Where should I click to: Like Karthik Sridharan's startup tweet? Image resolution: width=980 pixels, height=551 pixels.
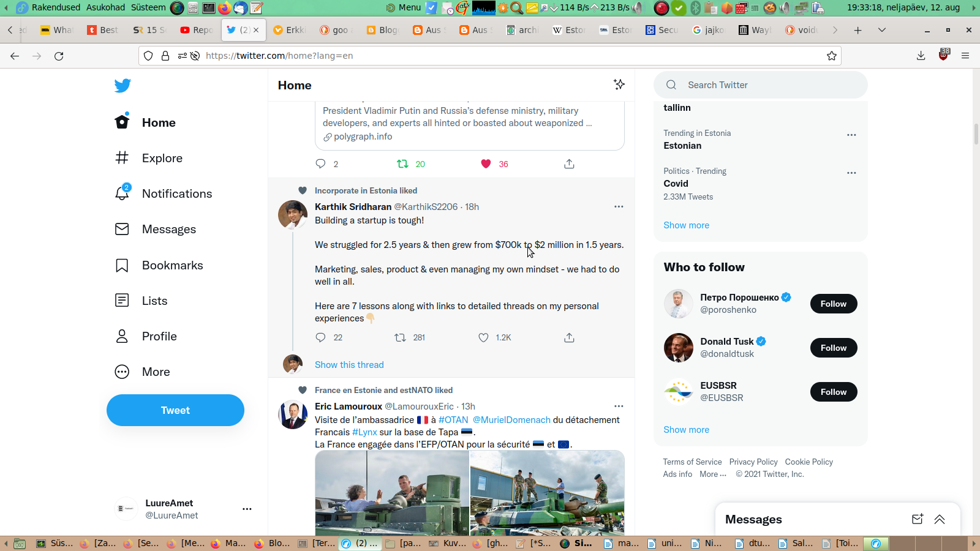pyautogui.click(x=483, y=337)
